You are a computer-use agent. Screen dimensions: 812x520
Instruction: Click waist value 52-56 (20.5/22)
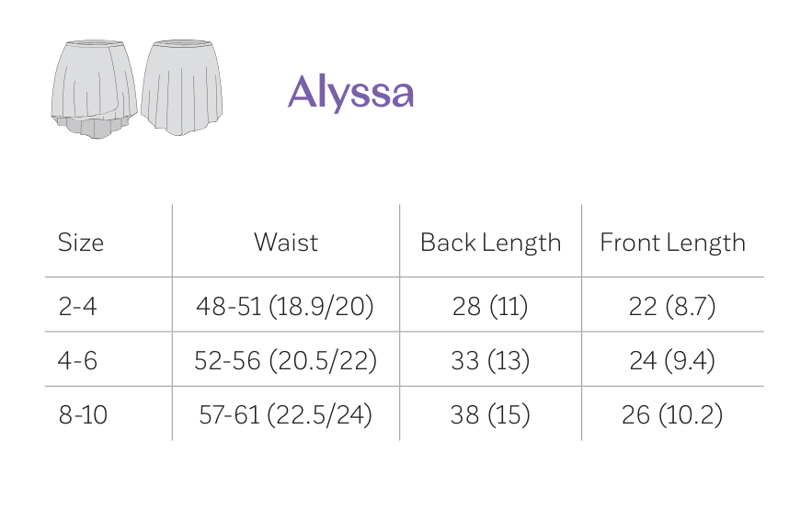click(285, 360)
